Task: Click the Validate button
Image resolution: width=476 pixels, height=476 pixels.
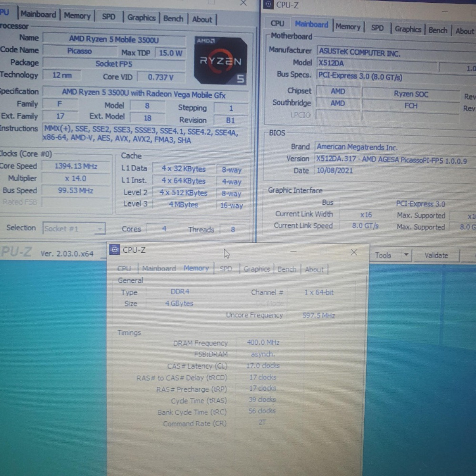Action: 436,255
